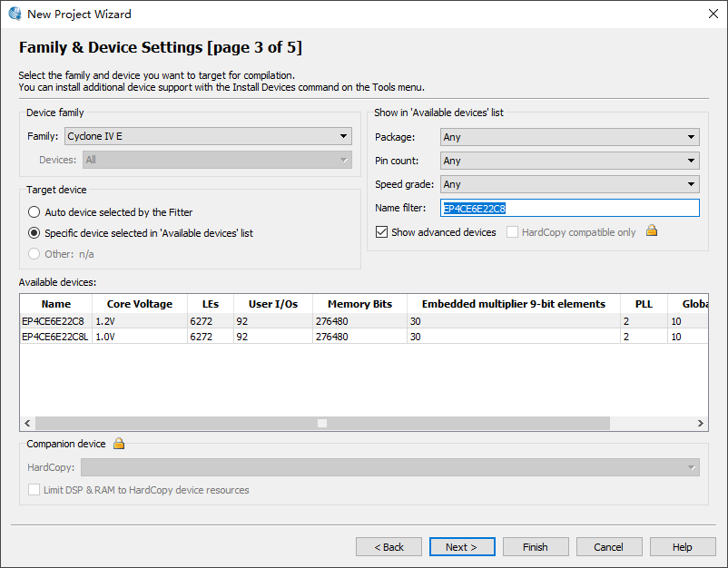Open the Package dropdown
This screenshot has width=728, height=568.
[570, 137]
